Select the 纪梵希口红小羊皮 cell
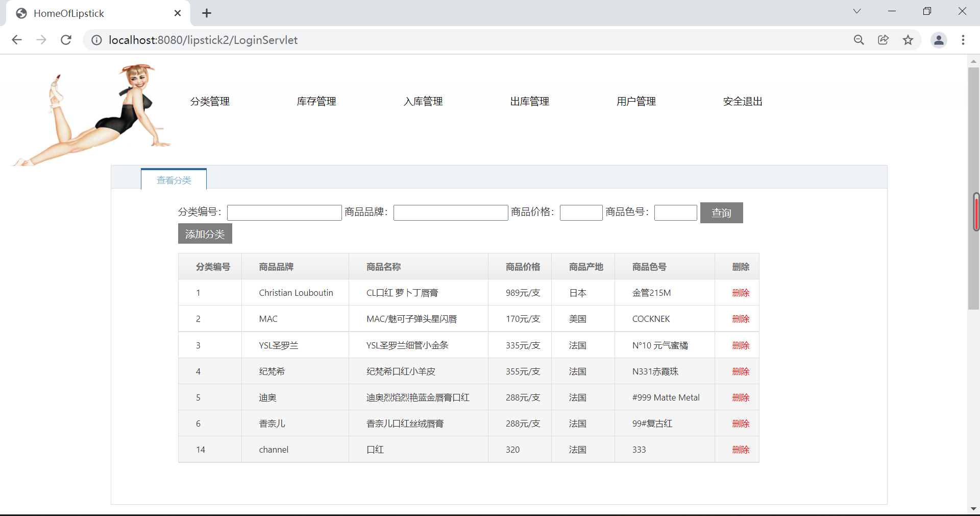980x516 pixels. 419,371
